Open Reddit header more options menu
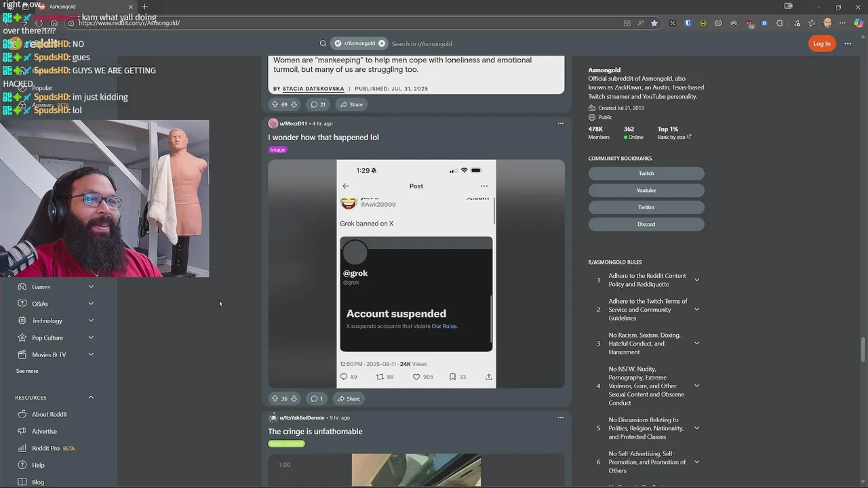This screenshot has height=488, width=868. click(848, 43)
